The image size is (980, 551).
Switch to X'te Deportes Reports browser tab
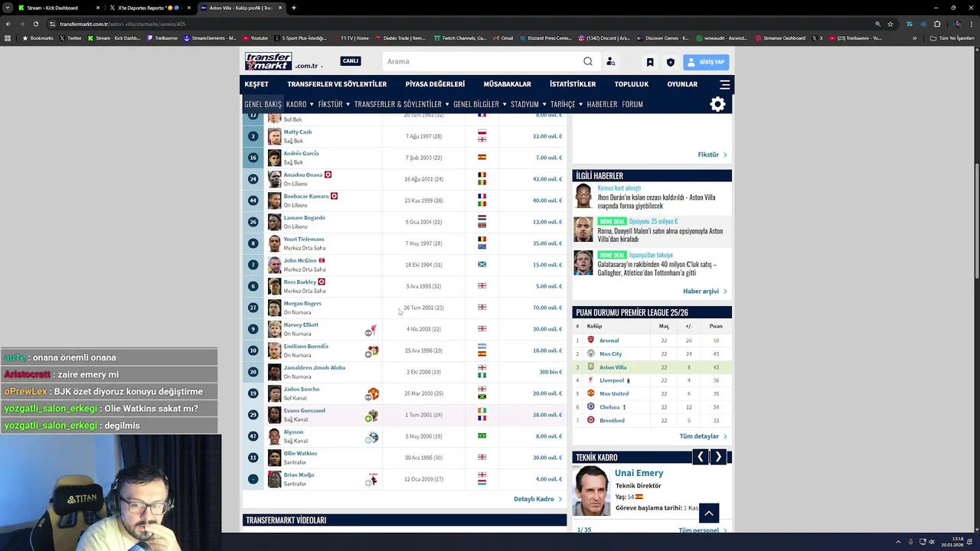coord(149,8)
